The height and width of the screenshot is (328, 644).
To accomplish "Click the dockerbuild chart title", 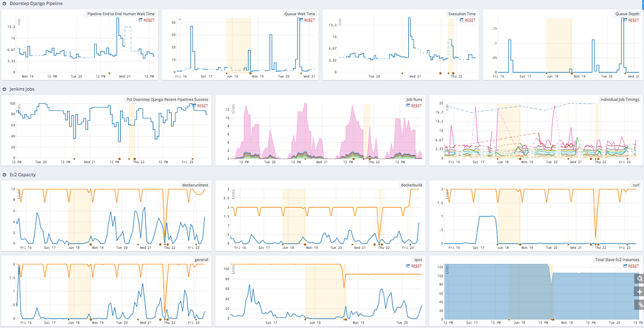I will click(x=411, y=185).
